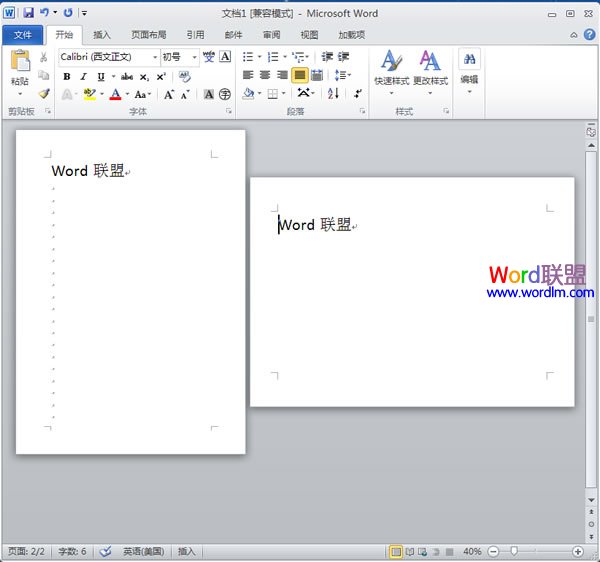This screenshot has height=562, width=600.
Task: Toggle Italic formatting
Action: coord(84,77)
